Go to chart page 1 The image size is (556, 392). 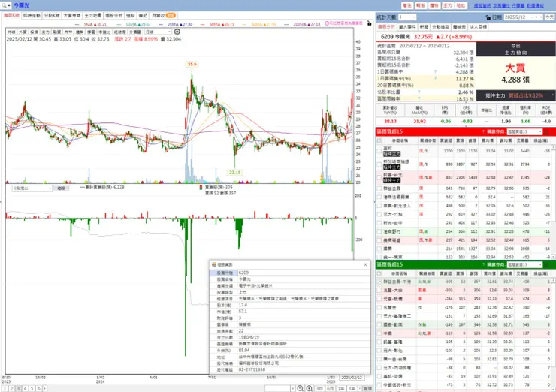coord(5,388)
